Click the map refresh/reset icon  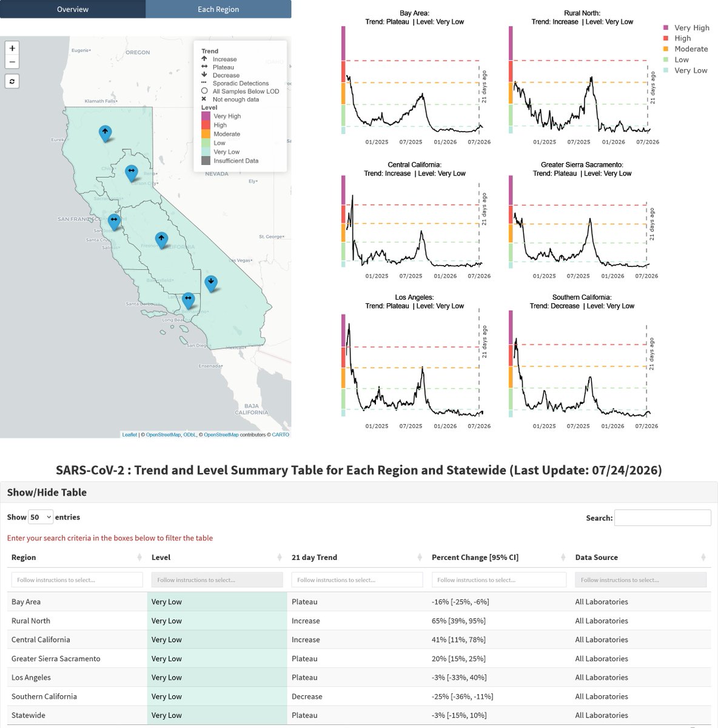tap(12, 81)
